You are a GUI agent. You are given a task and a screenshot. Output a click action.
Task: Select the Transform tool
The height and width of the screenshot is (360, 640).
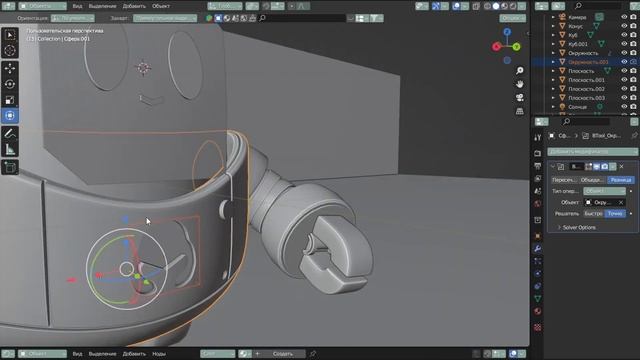(10, 116)
